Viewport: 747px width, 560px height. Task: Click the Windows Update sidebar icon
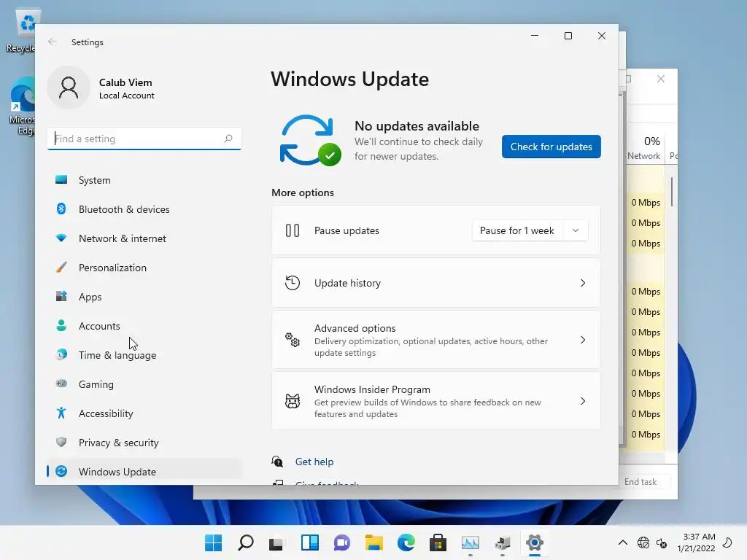[61, 471]
